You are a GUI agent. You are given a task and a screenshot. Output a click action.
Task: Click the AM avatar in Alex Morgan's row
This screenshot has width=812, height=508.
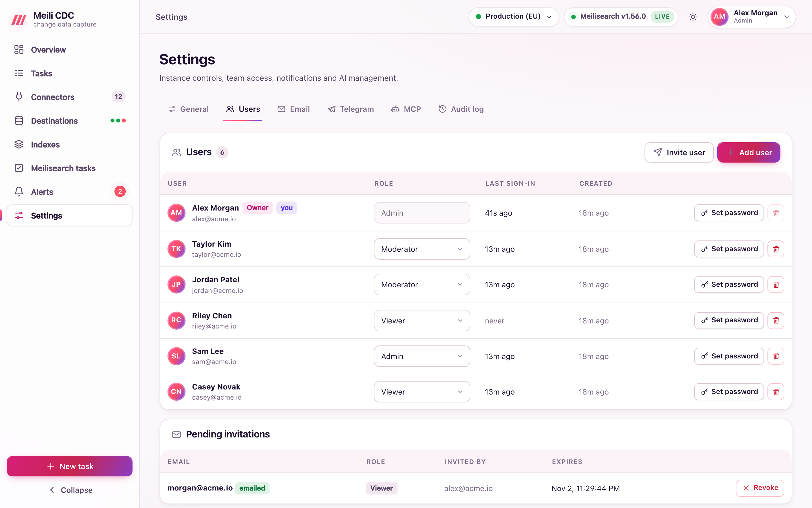click(176, 213)
